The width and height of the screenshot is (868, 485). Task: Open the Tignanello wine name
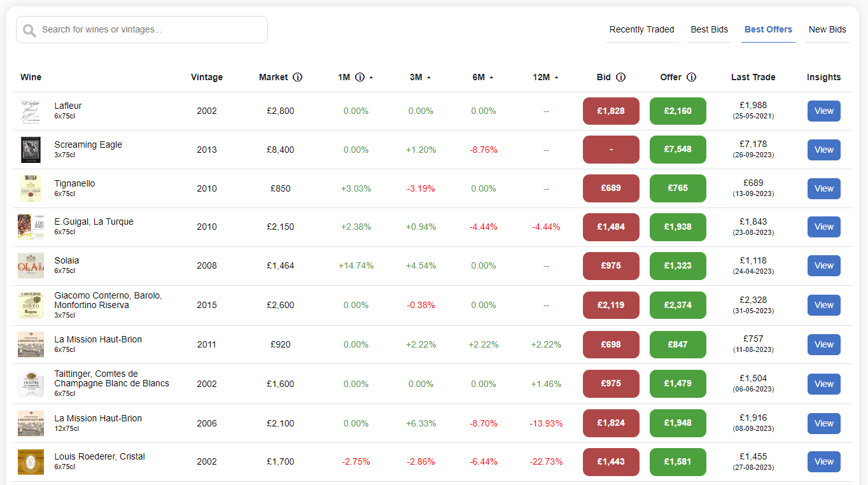pos(74,183)
